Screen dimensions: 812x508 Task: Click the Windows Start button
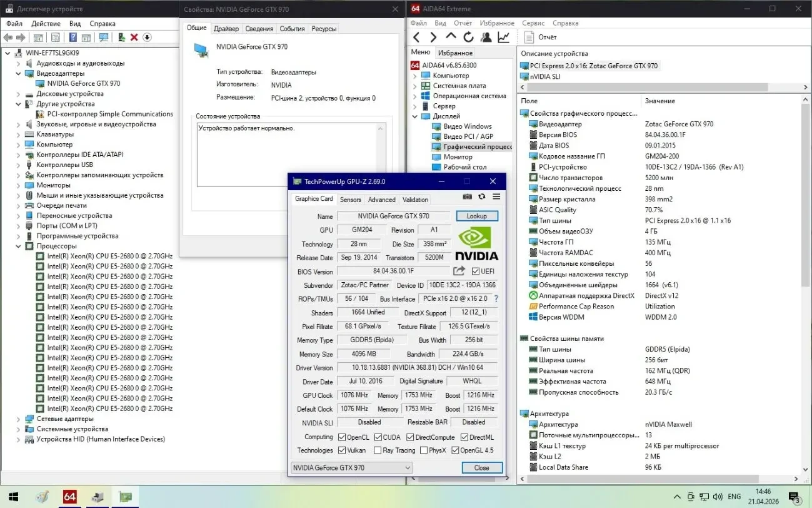click(13, 497)
